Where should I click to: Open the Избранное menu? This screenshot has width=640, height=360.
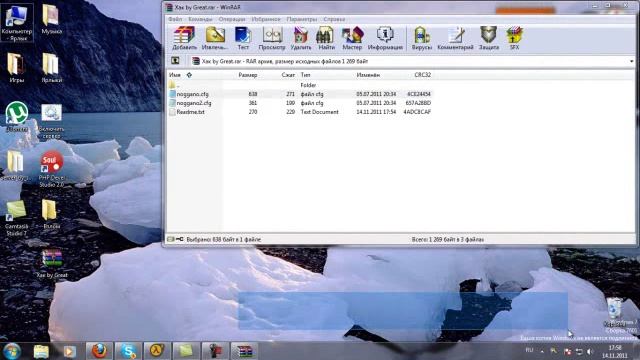[266, 19]
